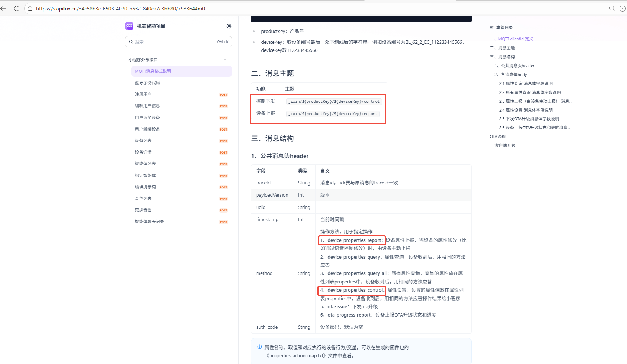Collapse the 小程序外部接口 section
Image resolution: width=627 pixels, height=364 pixels.
point(225,59)
